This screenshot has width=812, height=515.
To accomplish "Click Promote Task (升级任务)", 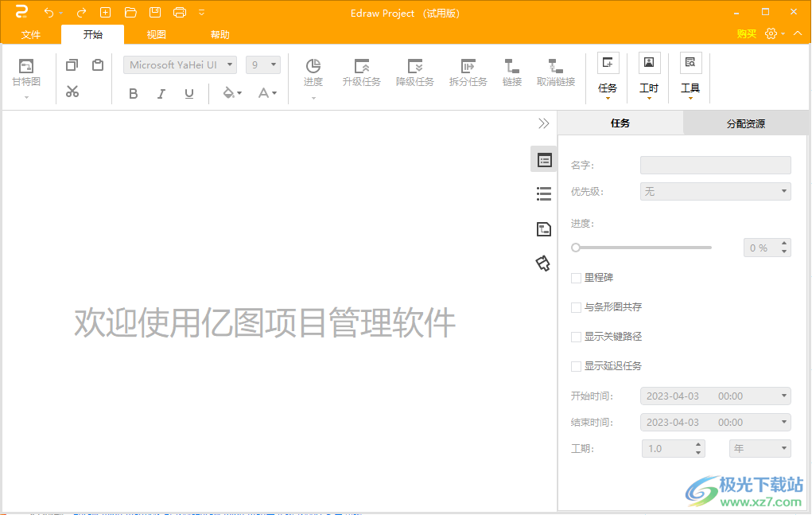I will coord(362,72).
